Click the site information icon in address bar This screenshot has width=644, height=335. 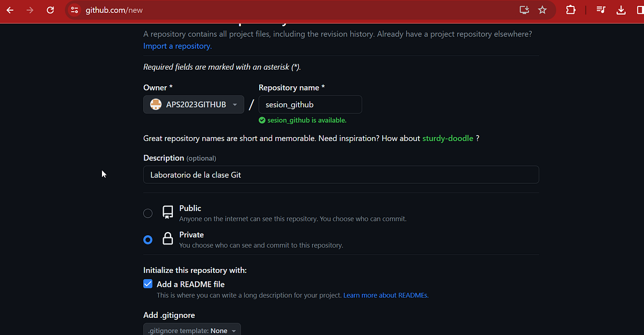point(74,10)
